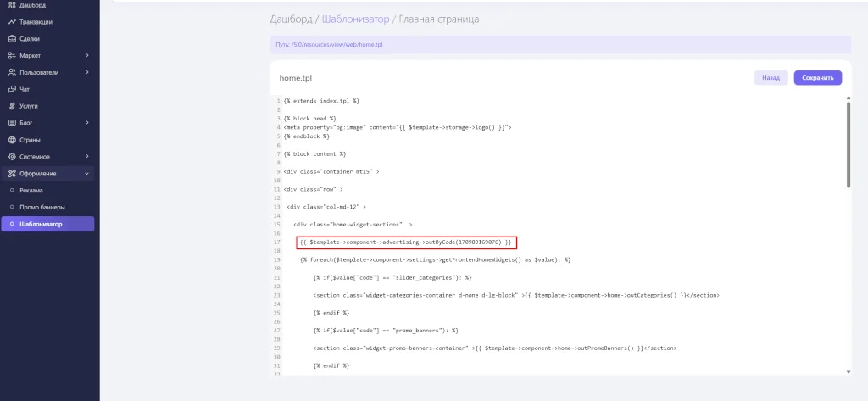Click the Страны globe icon
The height and width of the screenshot is (401, 868).
12,140
